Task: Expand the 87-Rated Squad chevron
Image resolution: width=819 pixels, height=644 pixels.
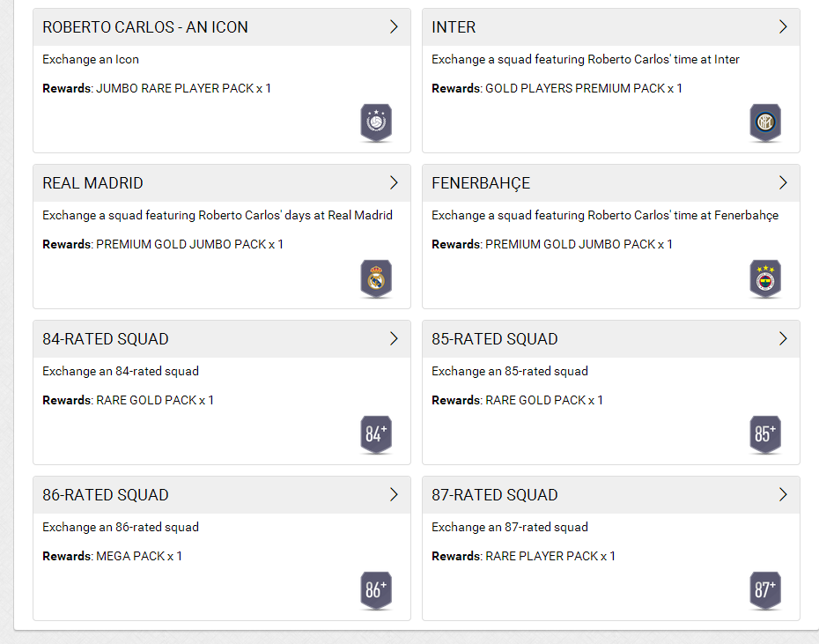Action: (x=783, y=495)
